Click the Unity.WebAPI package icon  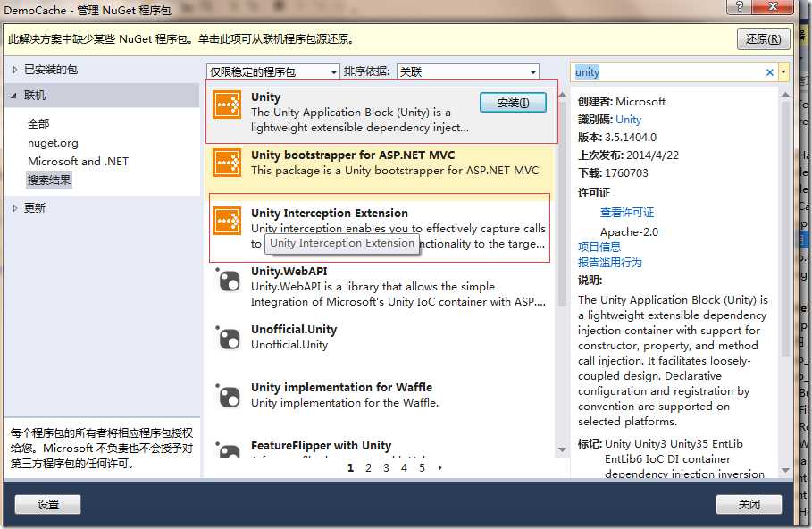(229, 280)
